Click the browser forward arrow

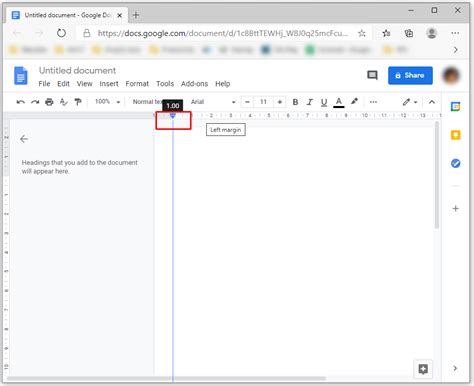(39, 33)
